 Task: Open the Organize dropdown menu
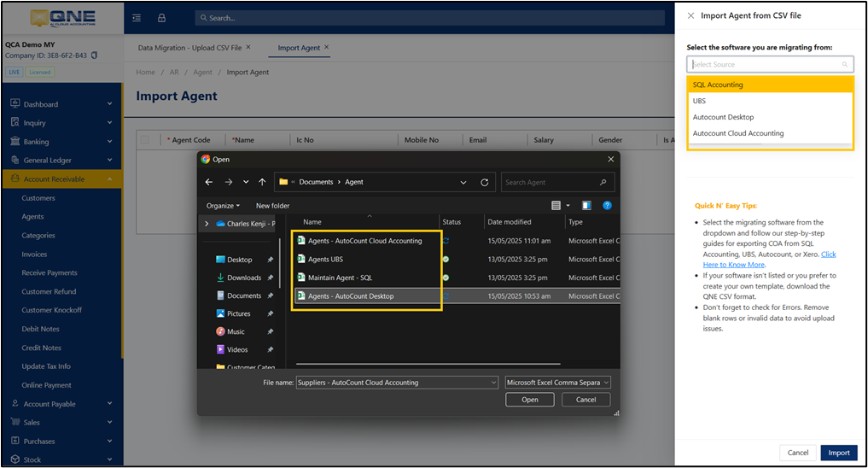click(x=223, y=206)
